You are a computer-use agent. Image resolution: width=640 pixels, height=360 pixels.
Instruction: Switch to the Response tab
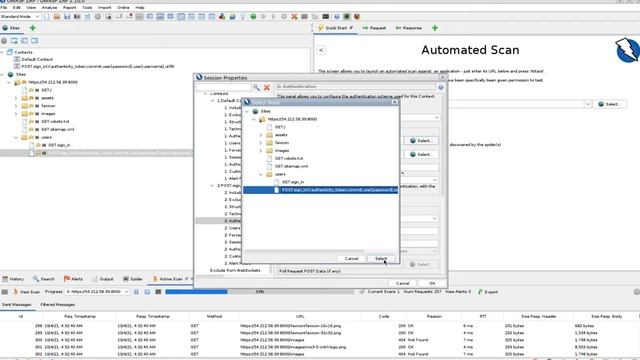(409, 28)
